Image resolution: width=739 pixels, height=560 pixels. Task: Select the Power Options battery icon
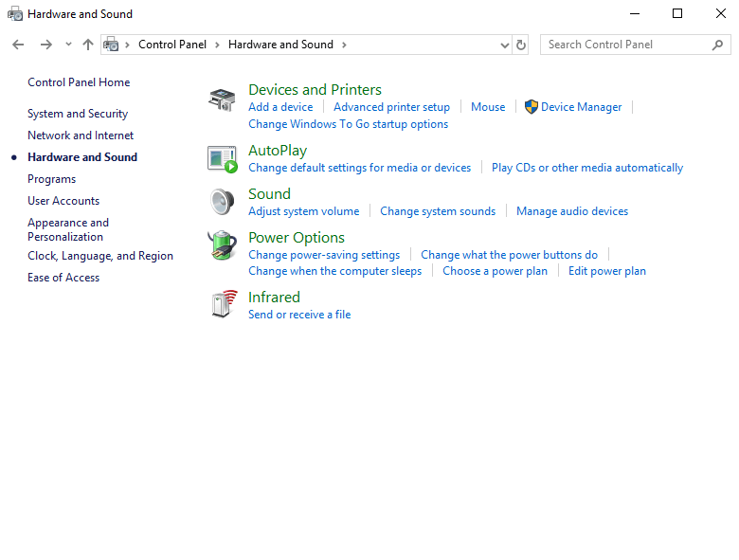pos(222,245)
